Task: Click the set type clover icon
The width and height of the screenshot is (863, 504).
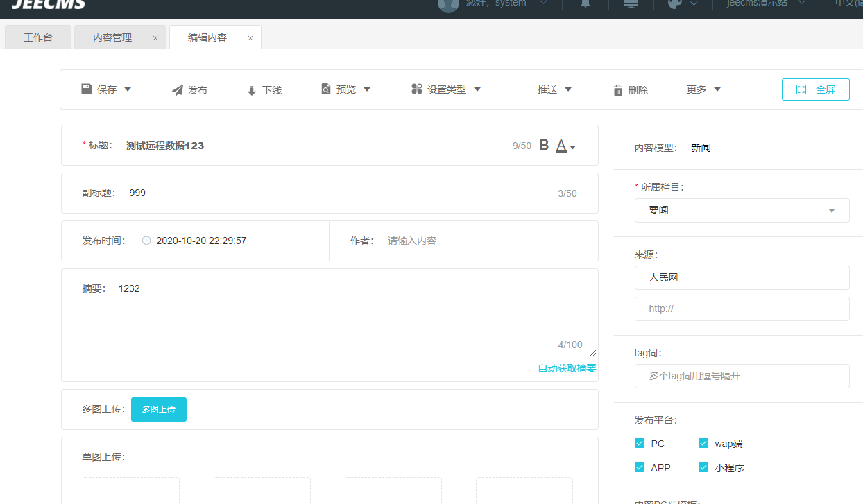Action: [417, 89]
